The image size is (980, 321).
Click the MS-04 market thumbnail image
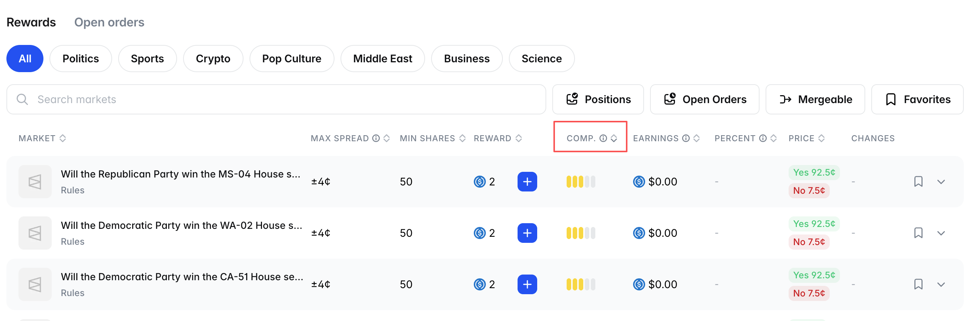35,182
